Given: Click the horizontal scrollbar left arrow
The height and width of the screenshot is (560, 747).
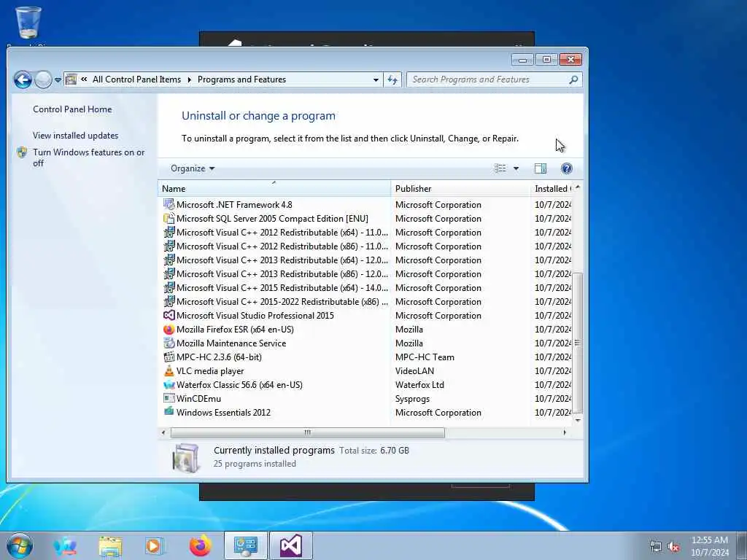Looking at the screenshot, I should tap(163, 432).
